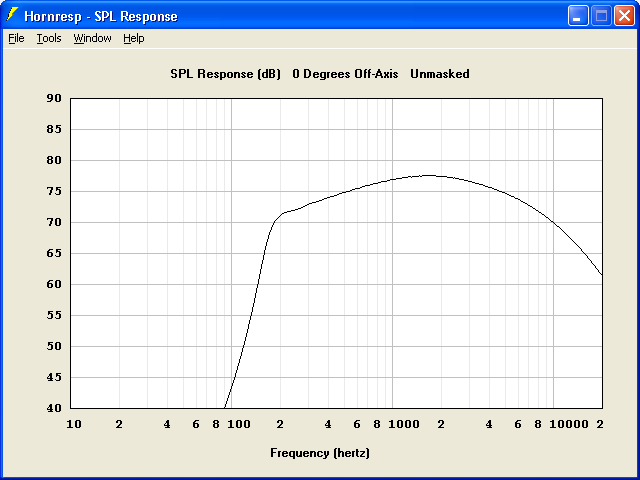Screen dimensions: 640x480
Task: Click the 'Frequency (hertz)' axis label
Action: tap(320, 453)
